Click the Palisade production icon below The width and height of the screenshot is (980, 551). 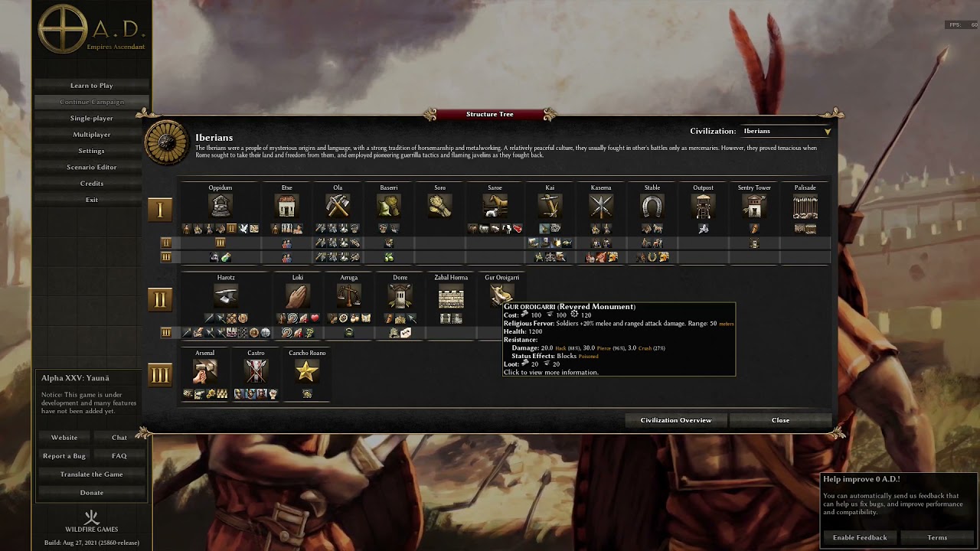(x=805, y=229)
